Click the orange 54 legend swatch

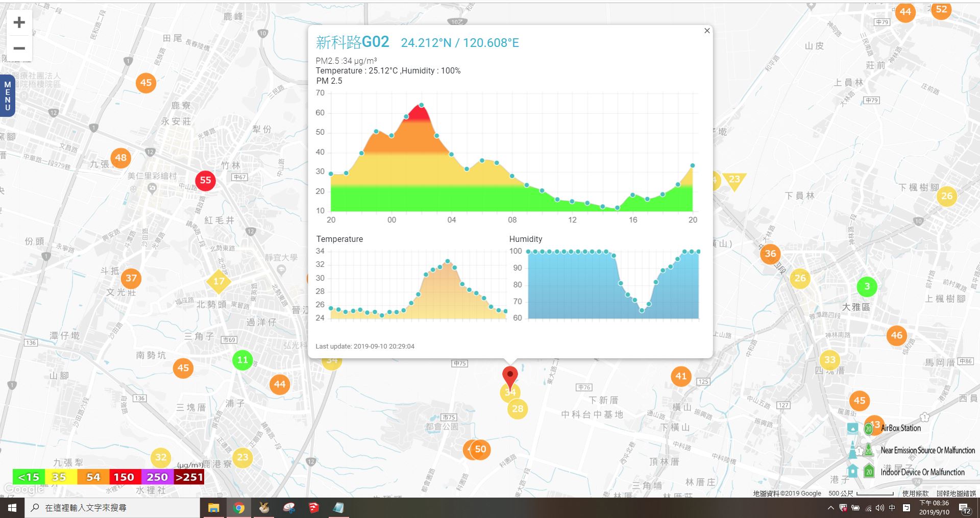click(93, 477)
